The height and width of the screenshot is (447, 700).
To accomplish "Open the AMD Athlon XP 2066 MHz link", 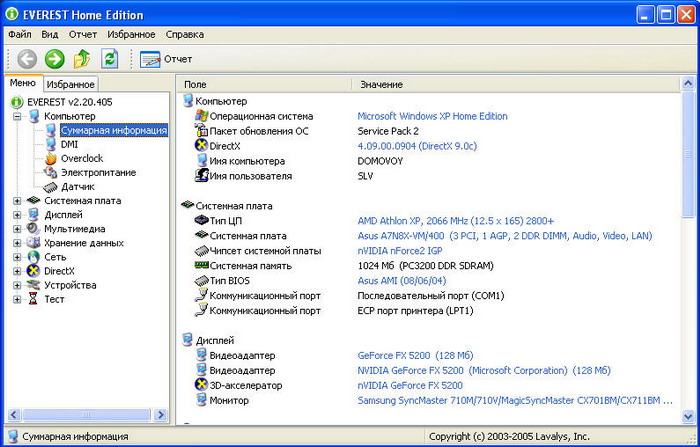I will [455, 221].
